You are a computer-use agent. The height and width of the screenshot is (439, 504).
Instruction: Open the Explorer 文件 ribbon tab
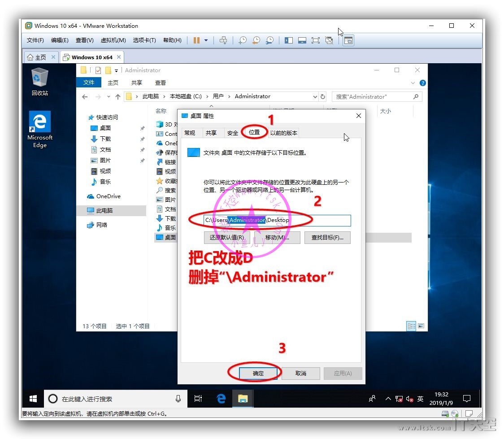tap(89, 83)
